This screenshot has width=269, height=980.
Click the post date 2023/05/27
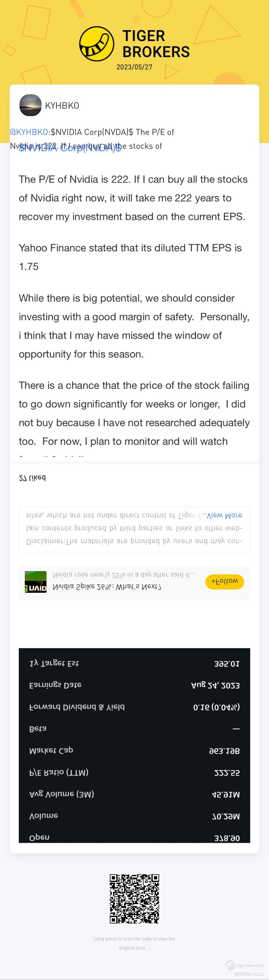pos(134,67)
